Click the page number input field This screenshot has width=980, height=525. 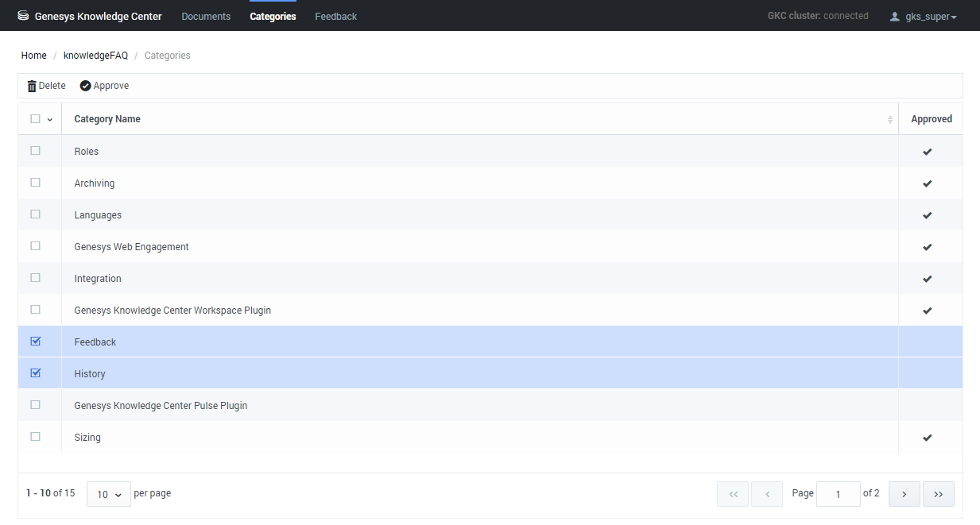(838, 494)
